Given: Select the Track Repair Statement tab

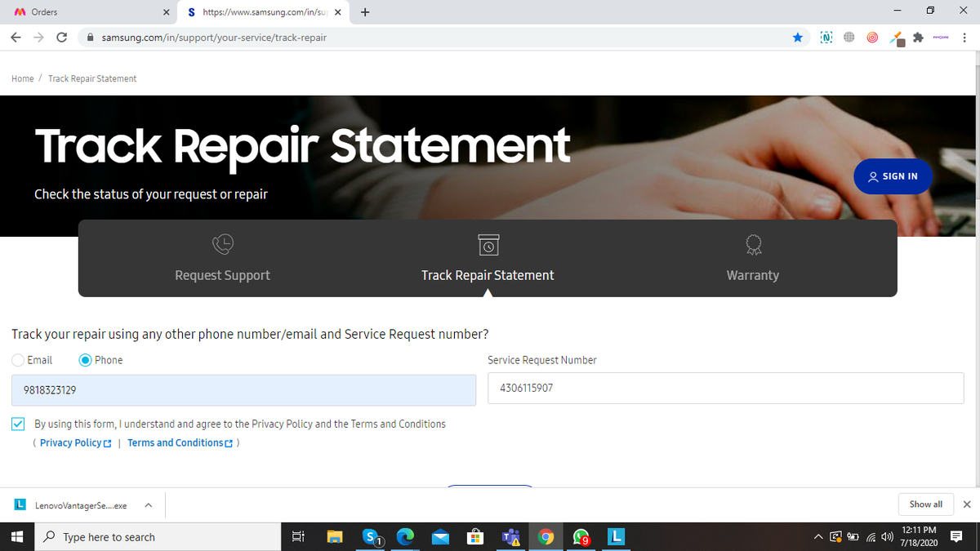Looking at the screenshot, I should pos(488,258).
